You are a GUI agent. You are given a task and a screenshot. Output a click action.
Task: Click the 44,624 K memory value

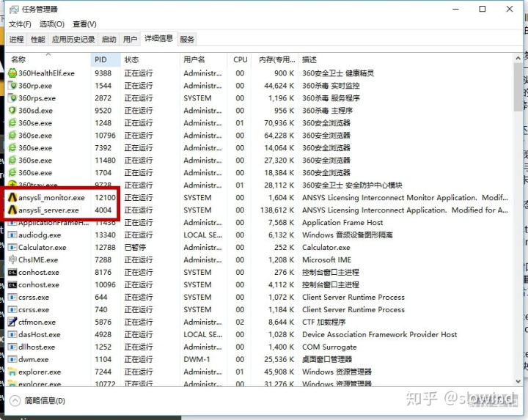coord(279,86)
